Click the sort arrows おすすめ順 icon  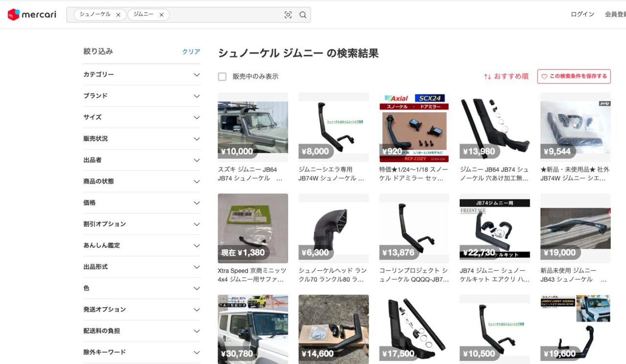coord(487,77)
